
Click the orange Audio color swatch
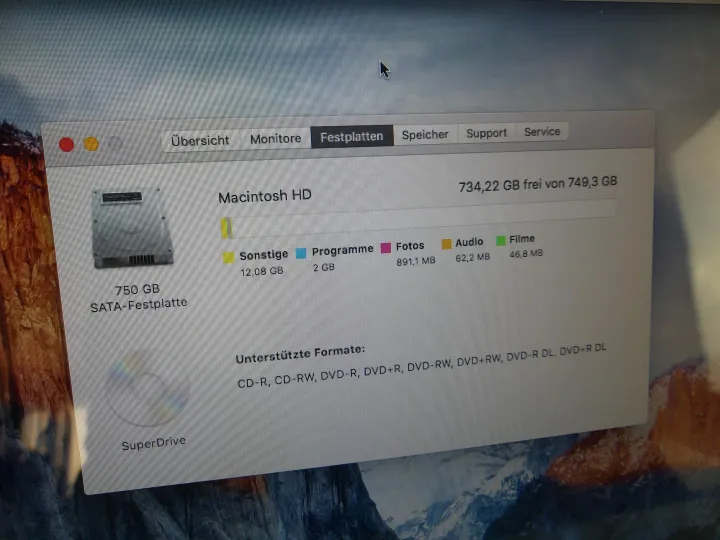(446, 244)
